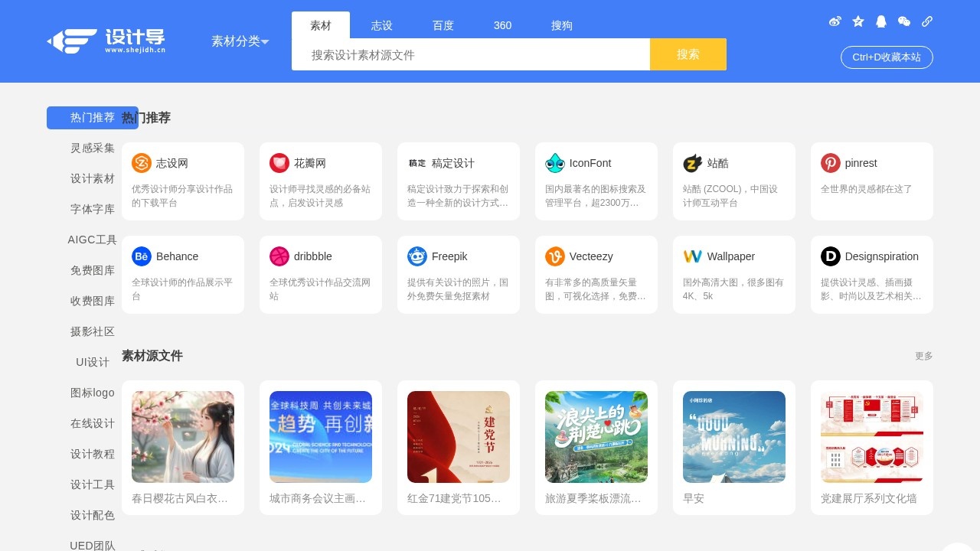Click the pinrest description 全世界的灵感都在这了
Screen dimensions: 980x551
[867, 189]
